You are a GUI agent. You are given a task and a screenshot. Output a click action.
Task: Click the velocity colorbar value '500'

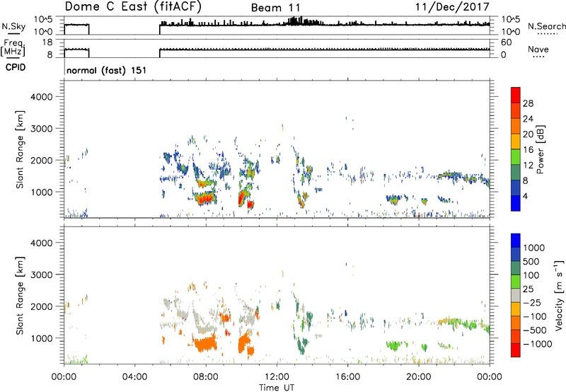(531, 261)
